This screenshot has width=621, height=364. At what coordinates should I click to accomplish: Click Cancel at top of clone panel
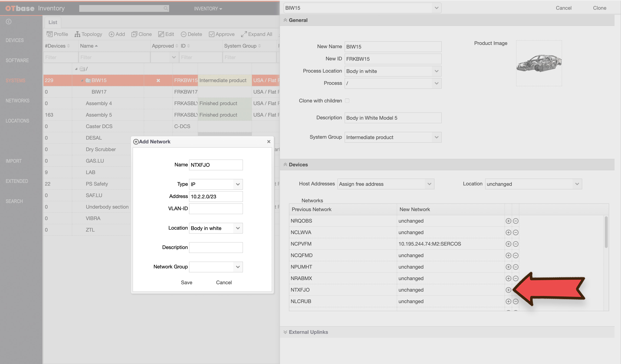click(563, 8)
